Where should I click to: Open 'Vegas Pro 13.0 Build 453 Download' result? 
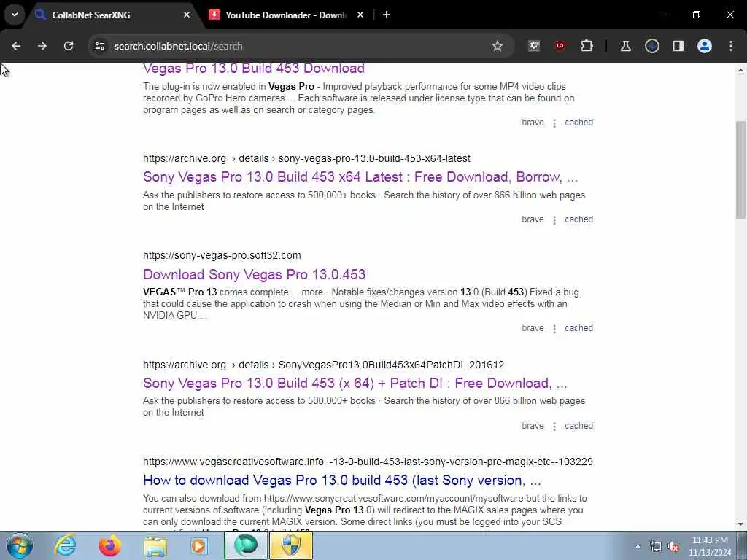tap(253, 69)
